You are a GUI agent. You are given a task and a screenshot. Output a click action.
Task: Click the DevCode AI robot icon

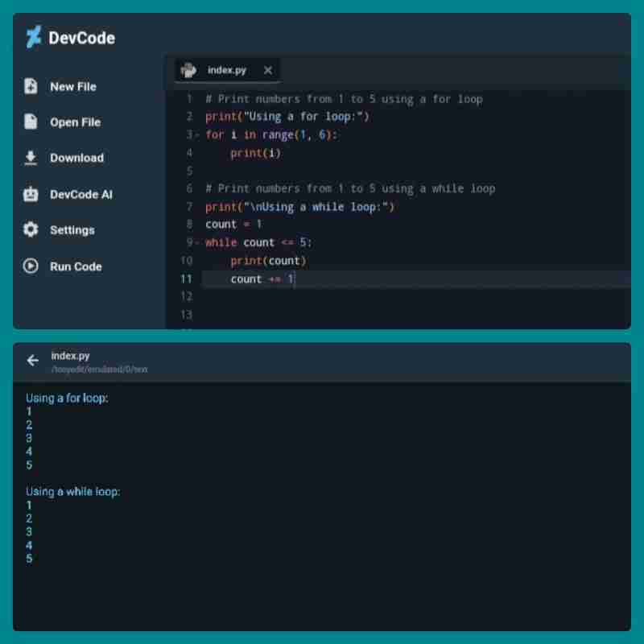(x=31, y=194)
